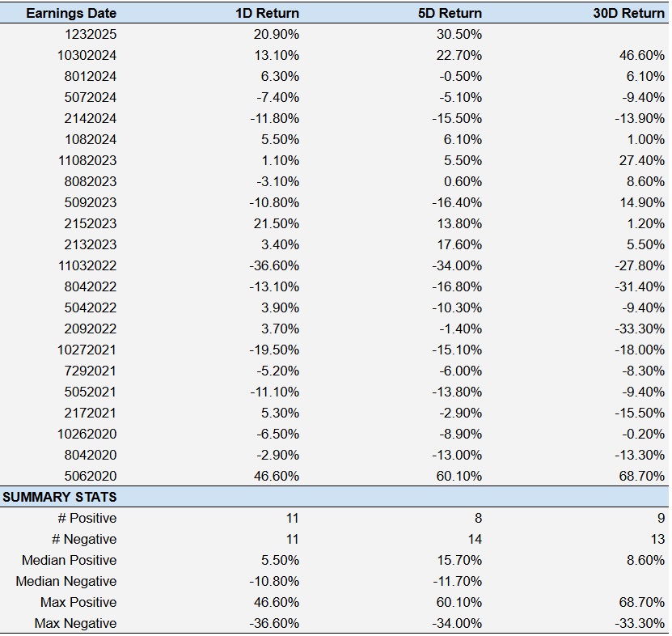
Task: Select earnings date 5052021
Action: click(x=91, y=392)
